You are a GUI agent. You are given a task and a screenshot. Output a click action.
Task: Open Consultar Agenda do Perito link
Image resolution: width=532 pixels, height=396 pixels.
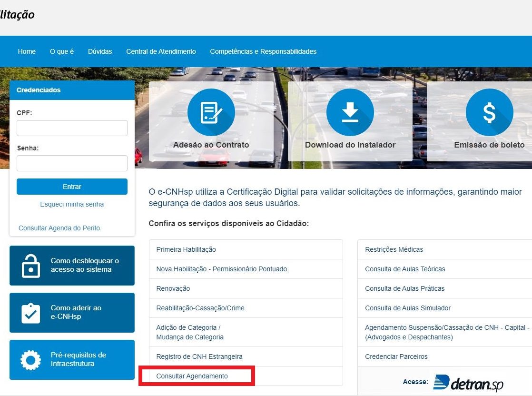click(x=59, y=228)
